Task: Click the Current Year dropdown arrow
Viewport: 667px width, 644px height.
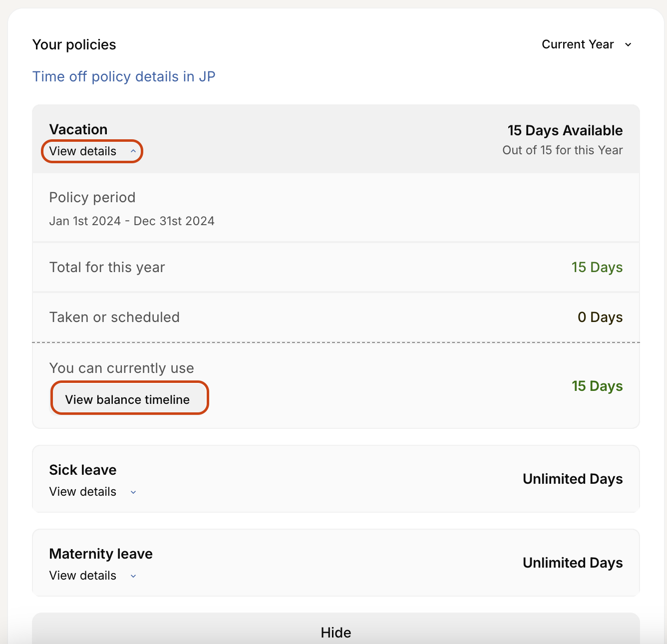Action: click(x=628, y=45)
